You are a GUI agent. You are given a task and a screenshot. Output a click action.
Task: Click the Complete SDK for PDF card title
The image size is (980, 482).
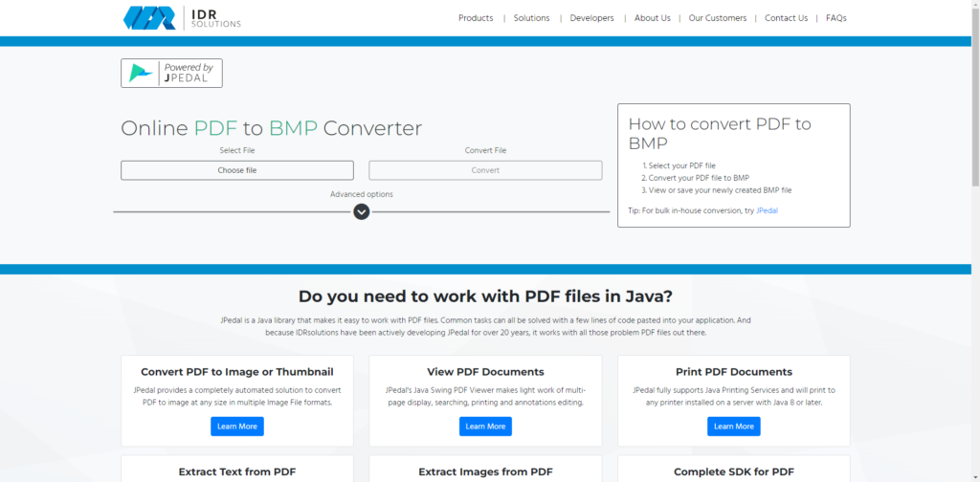734,472
